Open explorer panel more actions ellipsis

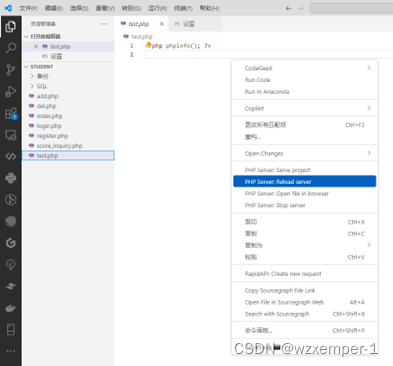tap(104, 24)
